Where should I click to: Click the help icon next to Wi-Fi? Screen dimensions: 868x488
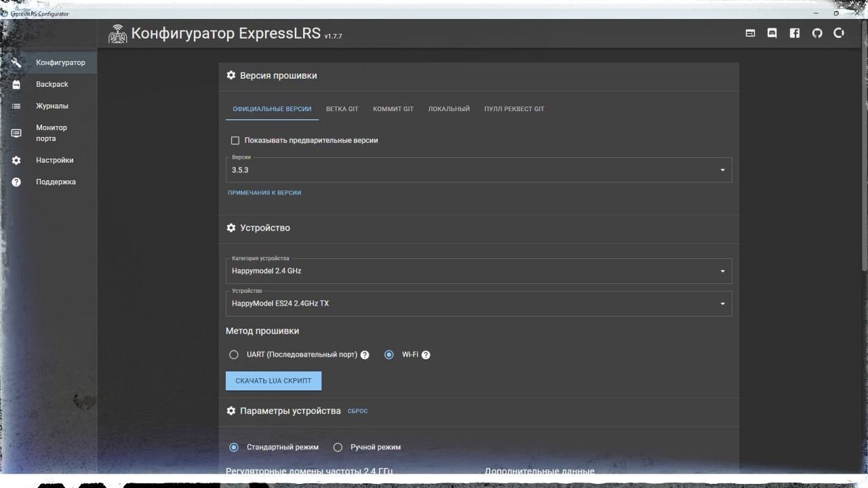pyautogui.click(x=426, y=354)
